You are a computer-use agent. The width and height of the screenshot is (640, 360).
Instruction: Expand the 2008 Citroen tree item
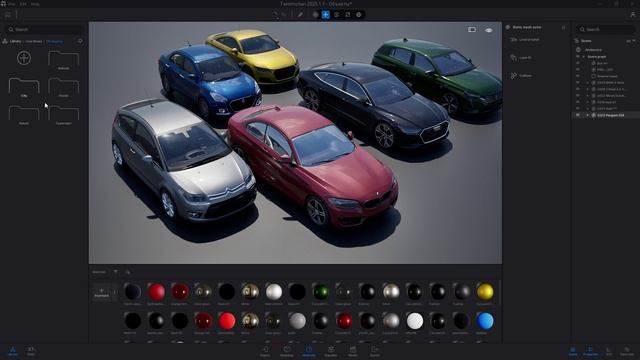click(588, 89)
